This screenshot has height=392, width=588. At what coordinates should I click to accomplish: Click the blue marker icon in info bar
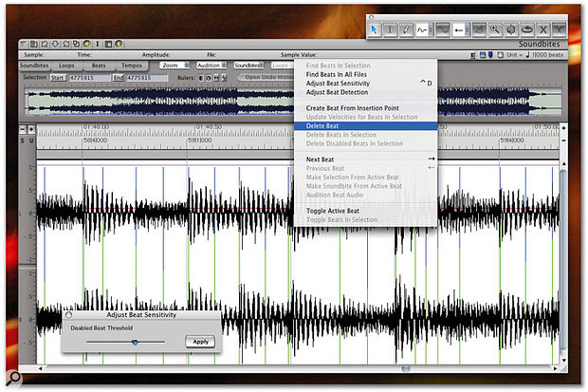(490, 55)
